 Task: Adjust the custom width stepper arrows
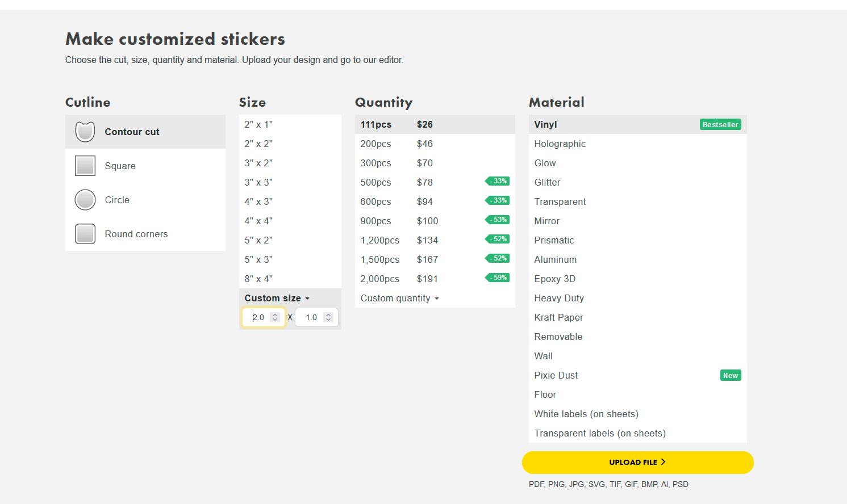click(275, 317)
